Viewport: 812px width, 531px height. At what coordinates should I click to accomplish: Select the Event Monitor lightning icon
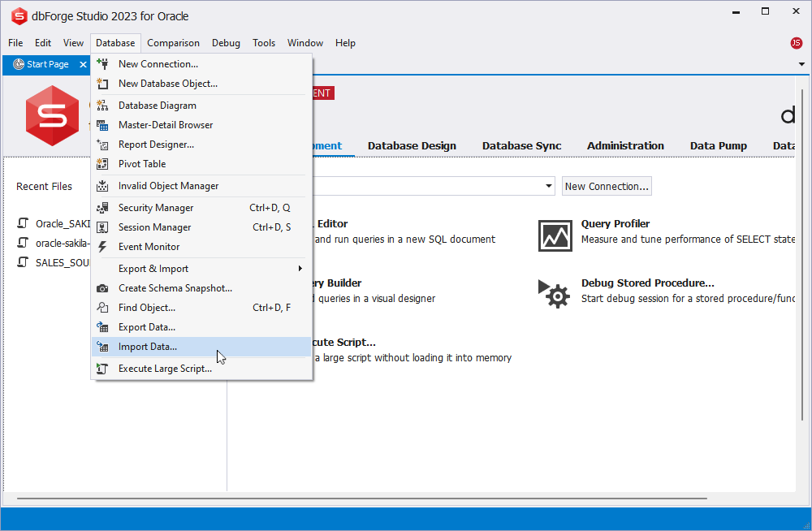click(103, 246)
